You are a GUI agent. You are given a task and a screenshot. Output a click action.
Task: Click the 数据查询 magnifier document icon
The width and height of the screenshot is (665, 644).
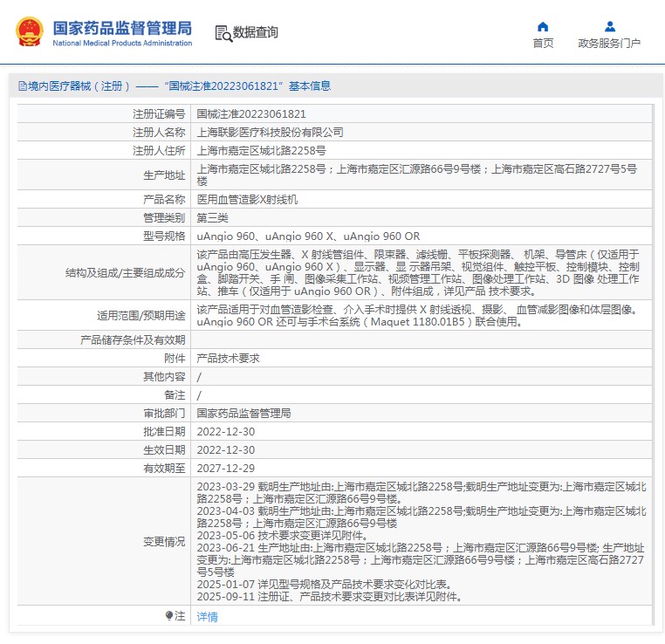[x=223, y=33]
